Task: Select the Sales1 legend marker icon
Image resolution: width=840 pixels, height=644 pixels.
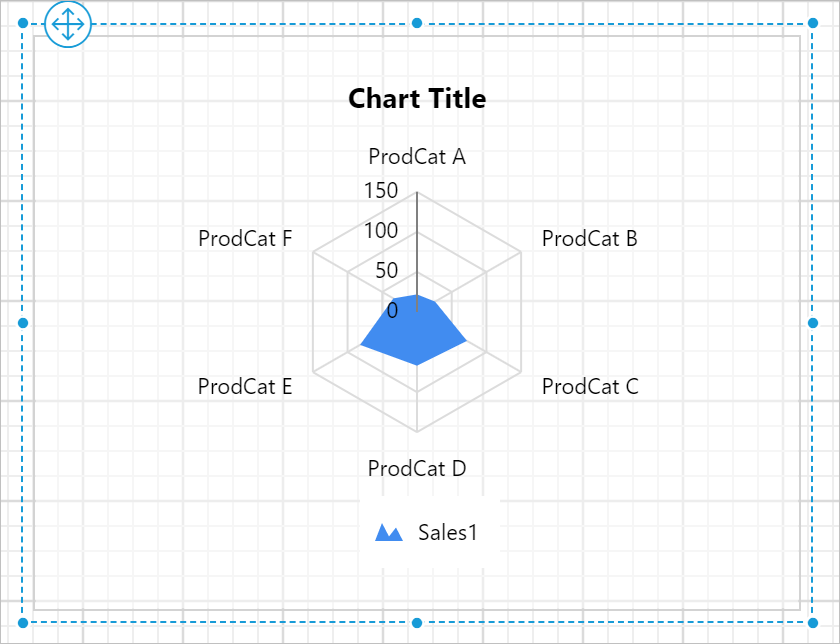Action: click(x=388, y=532)
